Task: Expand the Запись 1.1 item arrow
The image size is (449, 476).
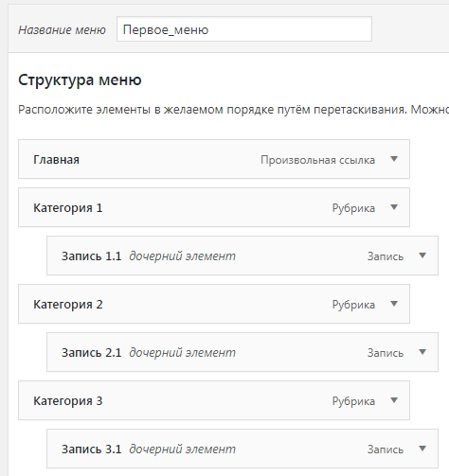Action: (x=422, y=256)
